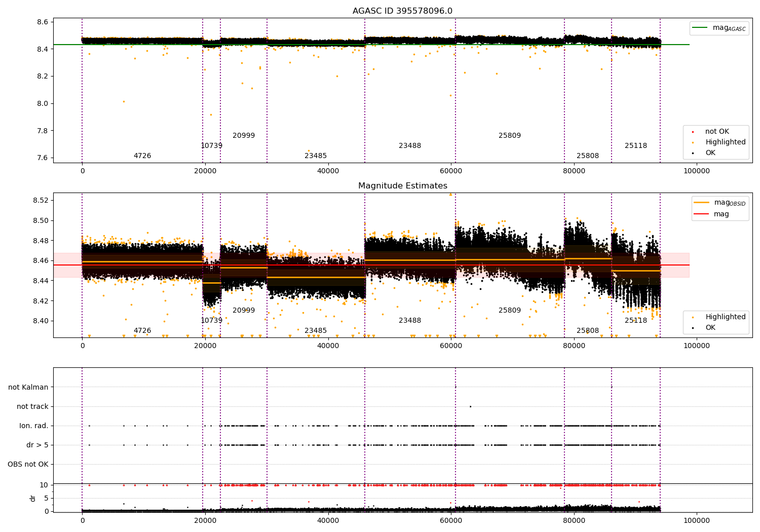The width and height of the screenshot is (760, 532).
Task: Click the 'Ion. rad.' y-axis label
Action: [34, 426]
